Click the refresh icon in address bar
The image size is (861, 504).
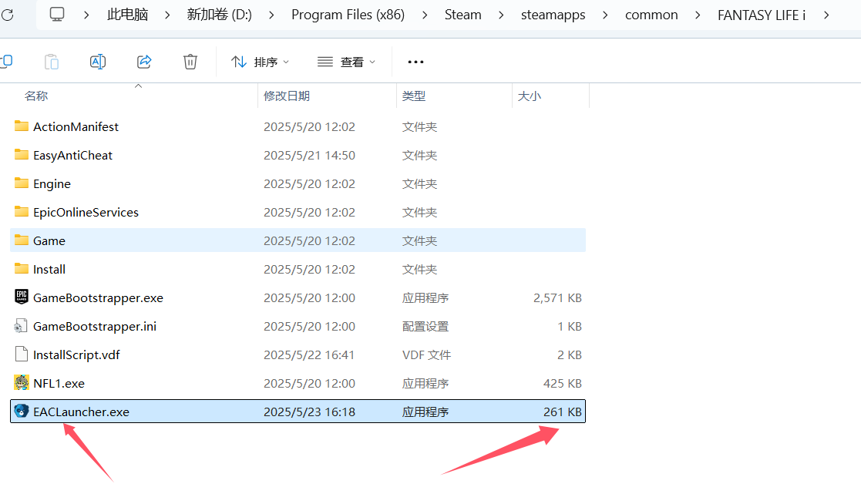click(x=7, y=15)
